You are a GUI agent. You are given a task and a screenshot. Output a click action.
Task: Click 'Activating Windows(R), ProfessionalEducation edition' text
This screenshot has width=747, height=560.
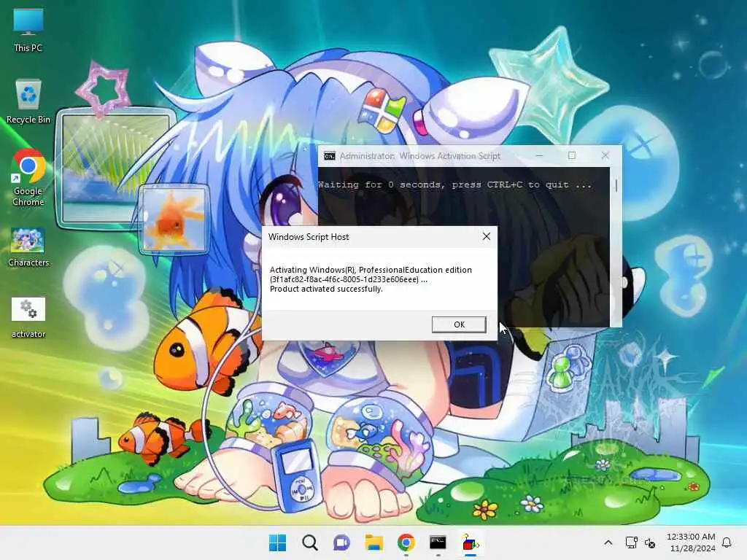(371, 270)
